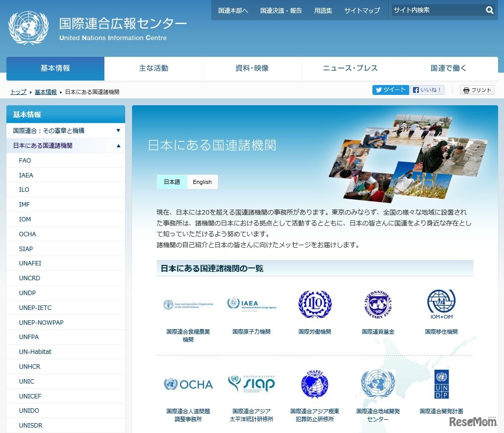Click the UNDP 国際連合開発計画 logo
This screenshot has width=504, height=433.
point(442,384)
